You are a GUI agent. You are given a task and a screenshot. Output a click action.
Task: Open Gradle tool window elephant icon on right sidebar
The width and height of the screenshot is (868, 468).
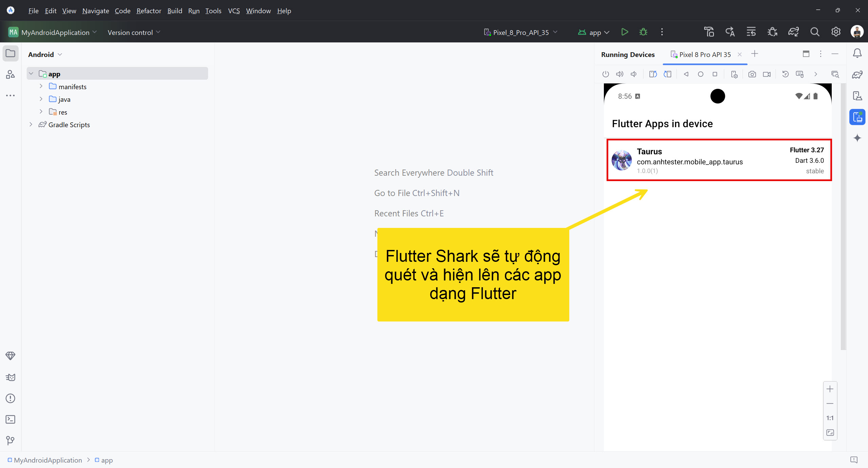pyautogui.click(x=857, y=75)
